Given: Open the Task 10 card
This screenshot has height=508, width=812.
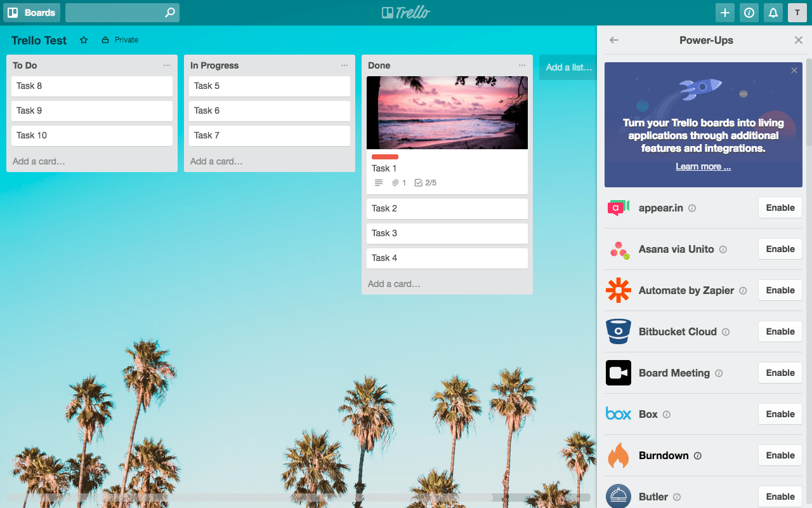Looking at the screenshot, I should [x=92, y=136].
